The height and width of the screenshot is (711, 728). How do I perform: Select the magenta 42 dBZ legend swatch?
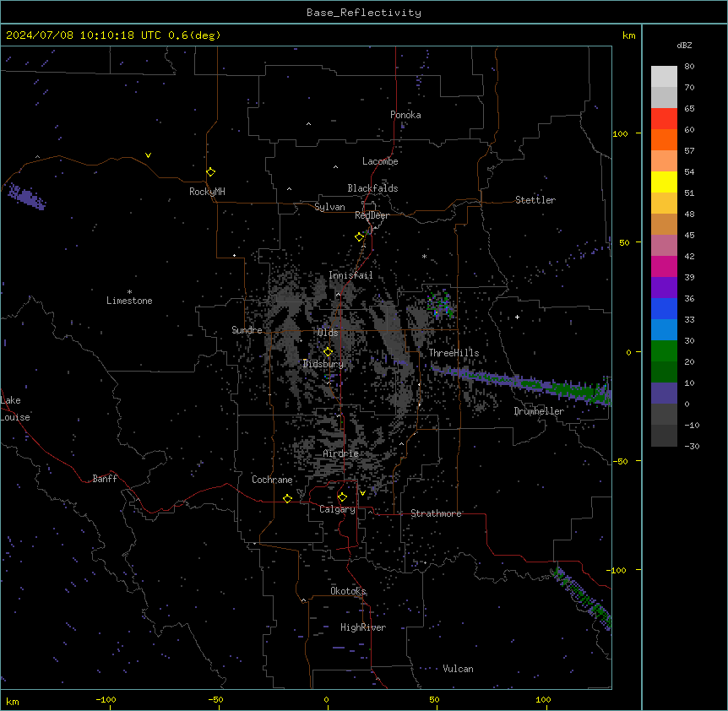click(x=664, y=266)
